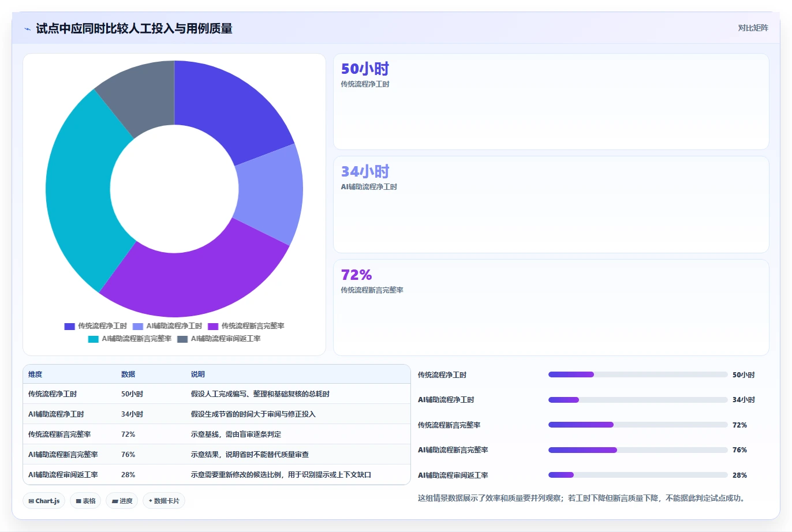Click the lightning icon beside the title
792x532 pixels.
pos(28,29)
